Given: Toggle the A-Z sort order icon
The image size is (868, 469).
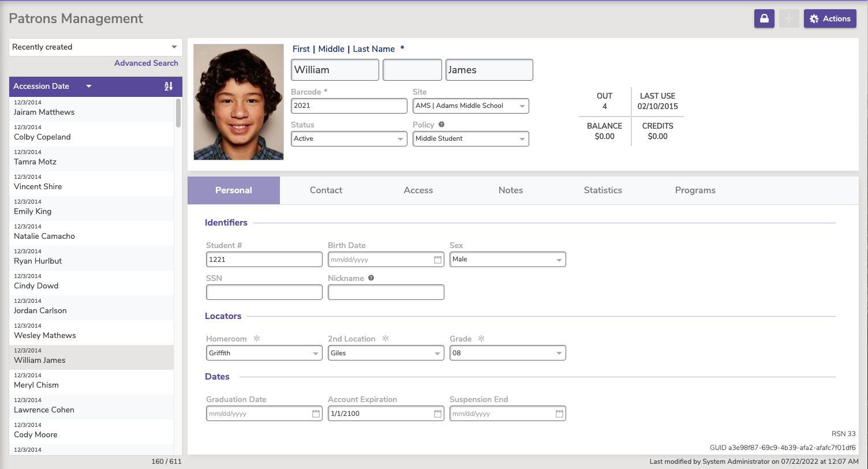Looking at the screenshot, I should point(169,87).
